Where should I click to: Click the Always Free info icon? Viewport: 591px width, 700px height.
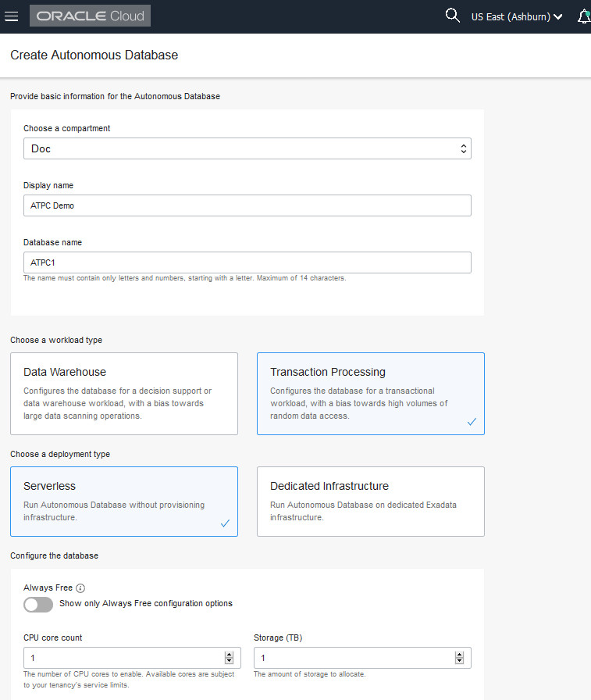coord(80,588)
